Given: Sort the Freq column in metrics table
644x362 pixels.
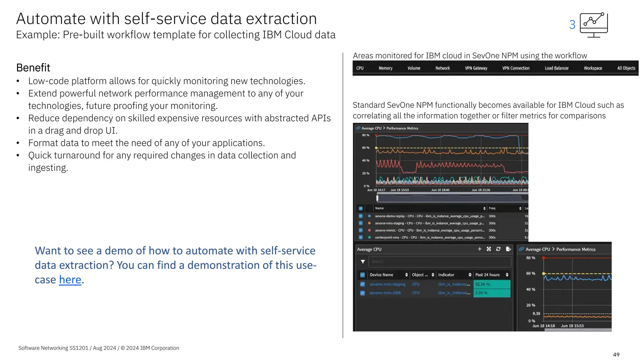Looking at the screenshot, I should point(520,208).
